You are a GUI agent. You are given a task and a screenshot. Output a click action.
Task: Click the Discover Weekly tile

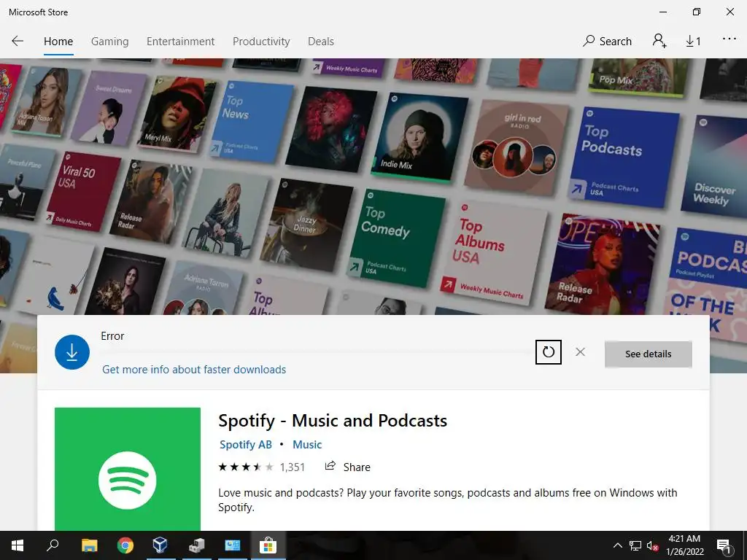(x=714, y=167)
